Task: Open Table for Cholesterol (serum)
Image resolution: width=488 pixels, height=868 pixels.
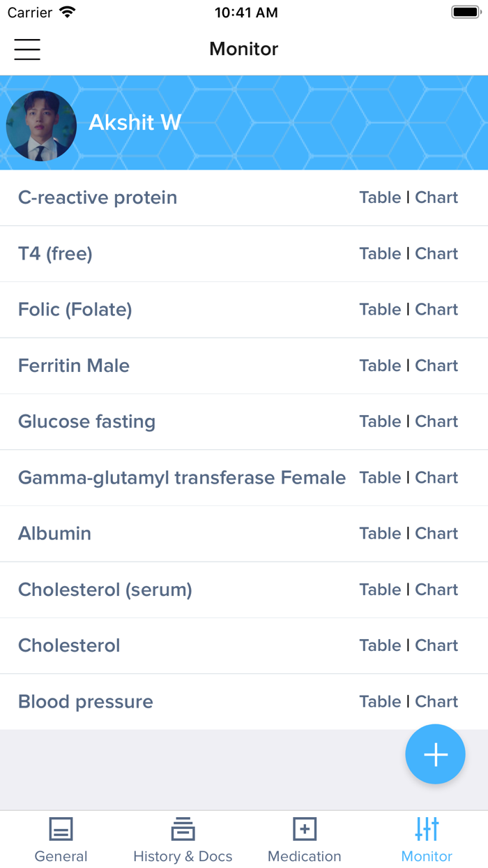Action: pos(380,590)
